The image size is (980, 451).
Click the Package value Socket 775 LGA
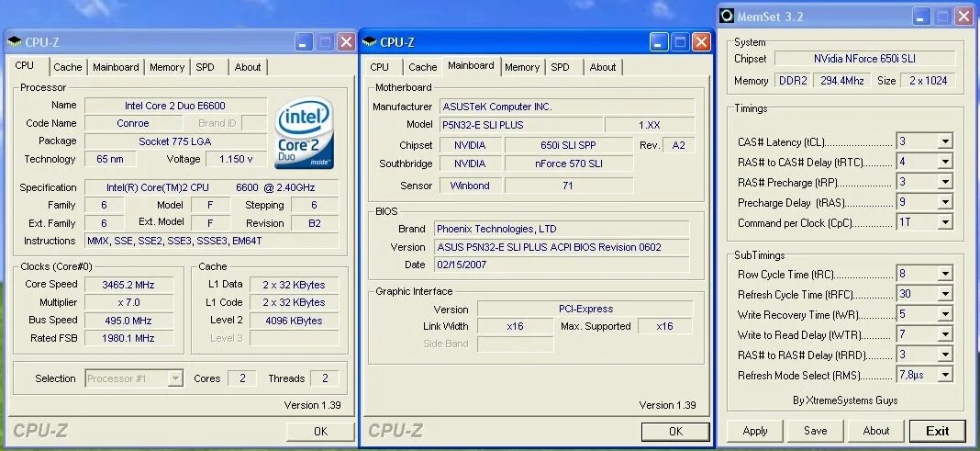[x=175, y=141]
